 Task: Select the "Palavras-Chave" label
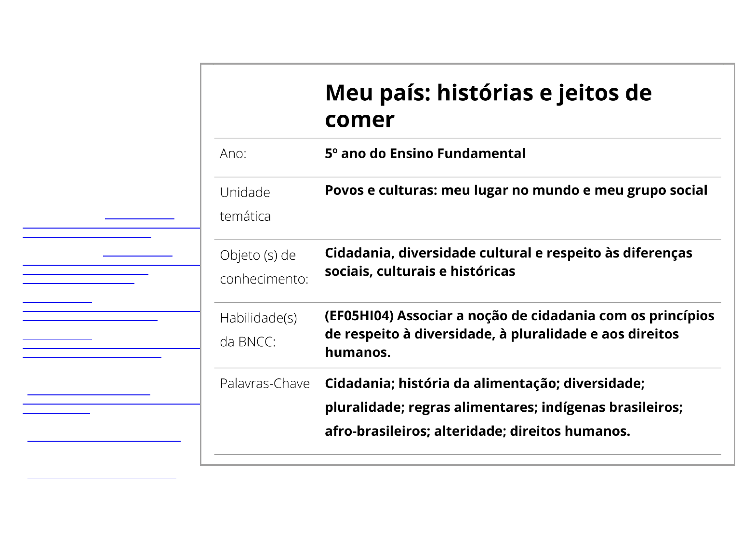(x=265, y=383)
